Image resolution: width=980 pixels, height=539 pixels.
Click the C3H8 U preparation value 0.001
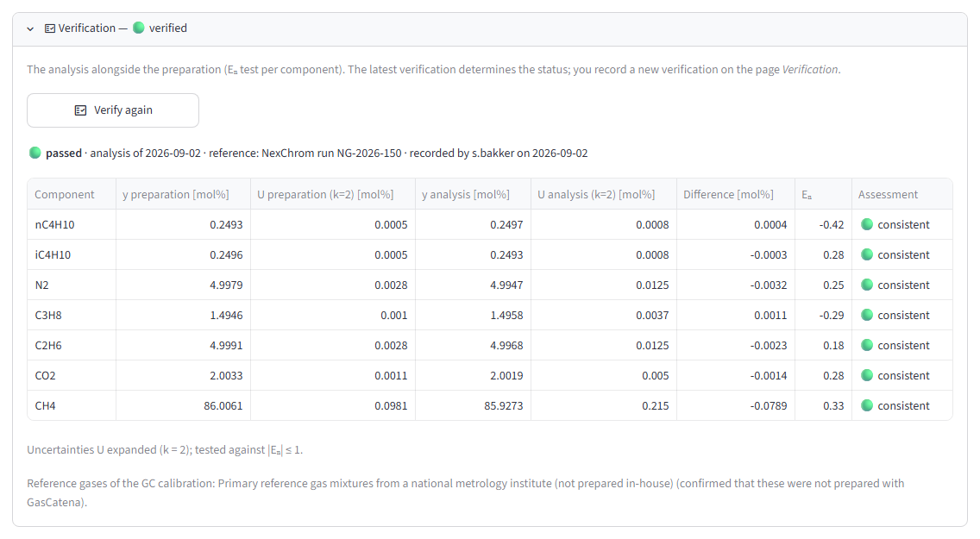(393, 316)
